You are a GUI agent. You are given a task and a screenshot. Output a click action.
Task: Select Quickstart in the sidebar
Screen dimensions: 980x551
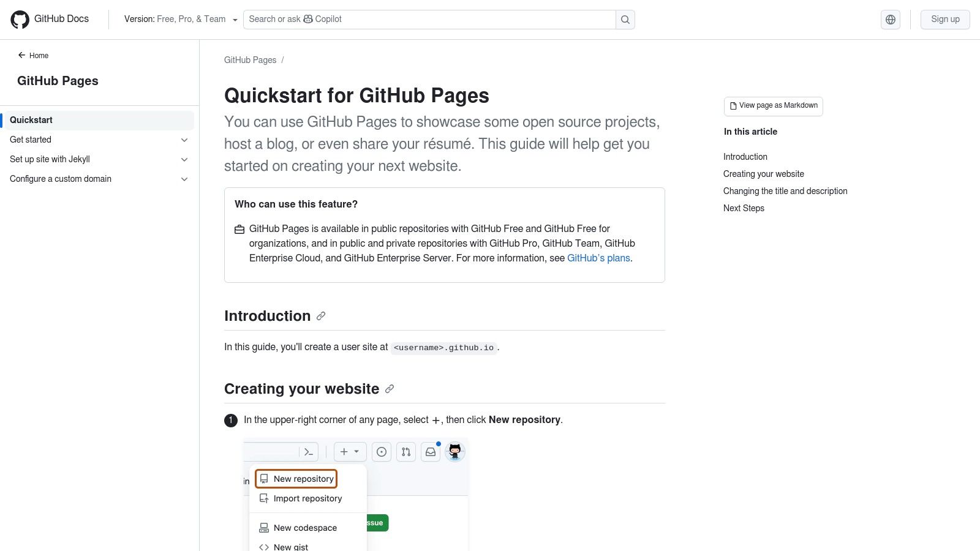(x=31, y=120)
